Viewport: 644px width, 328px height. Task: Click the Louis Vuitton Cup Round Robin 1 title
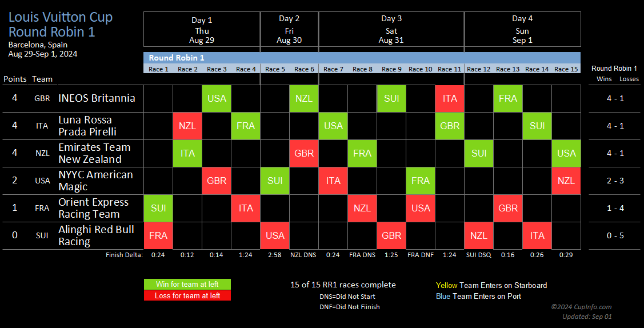click(x=61, y=24)
